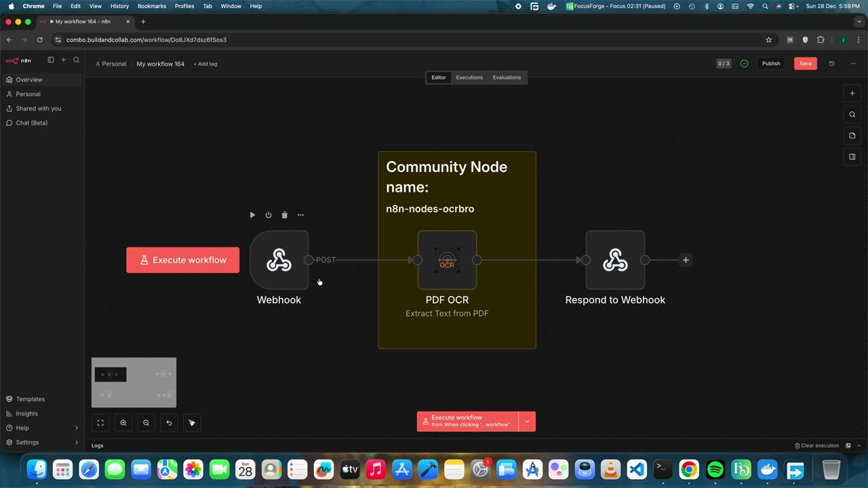The height and width of the screenshot is (488, 868).
Task: Click the tidy up broom icon
Action: [192, 423]
